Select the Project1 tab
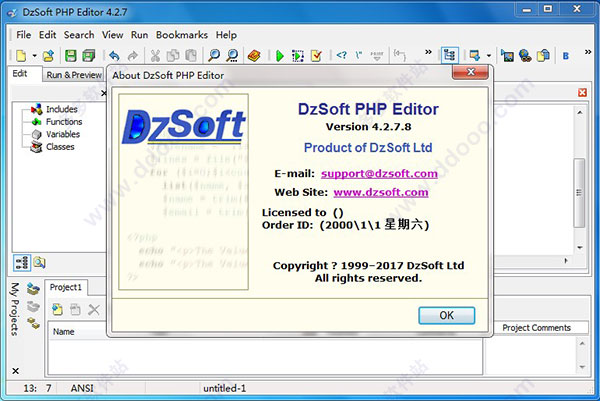This screenshot has height=401, width=600. point(66,287)
